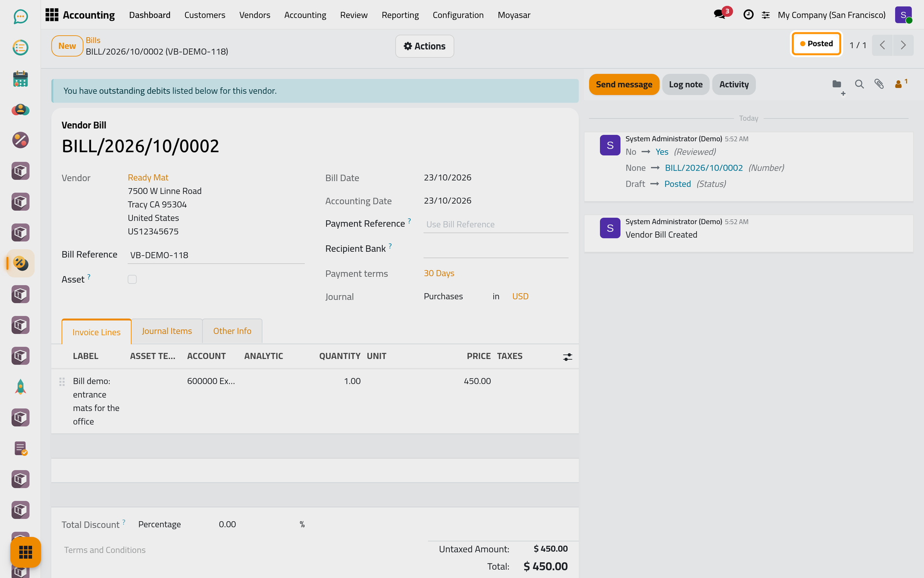Go back via the Bills breadcrumb
The width and height of the screenshot is (924, 578).
[x=93, y=40]
